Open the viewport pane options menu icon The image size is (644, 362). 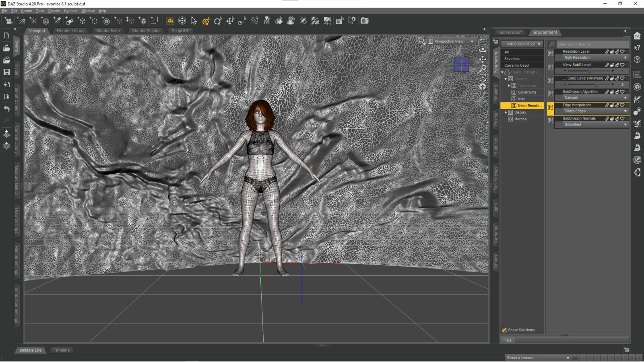point(486,30)
